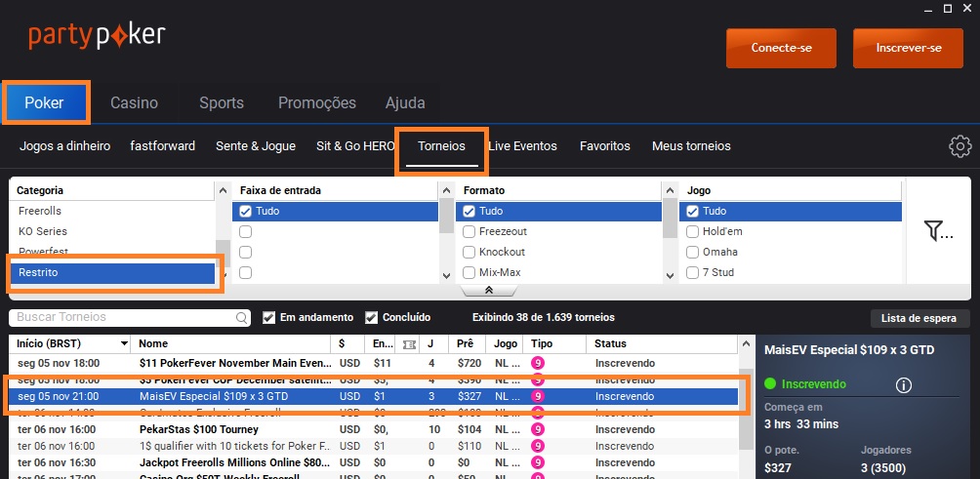Screen dimensions: 980x479
Task: Click the search magnifier icon in Buscar Torneios
Action: (241, 318)
